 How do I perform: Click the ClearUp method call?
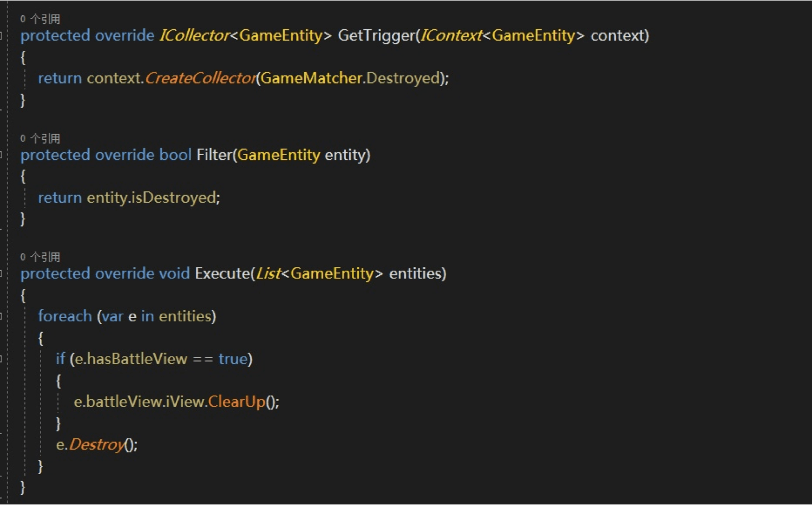pyautogui.click(x=237, y=402)
